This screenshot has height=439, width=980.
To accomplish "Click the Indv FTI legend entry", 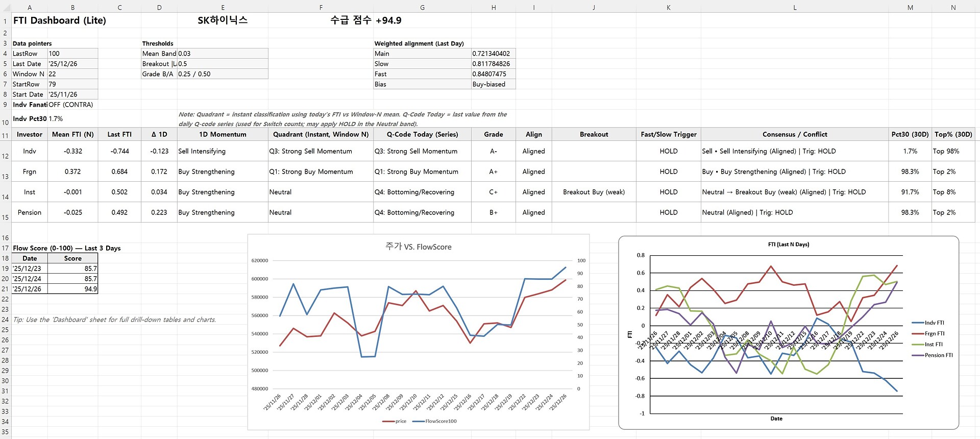I will click(934, 323).
